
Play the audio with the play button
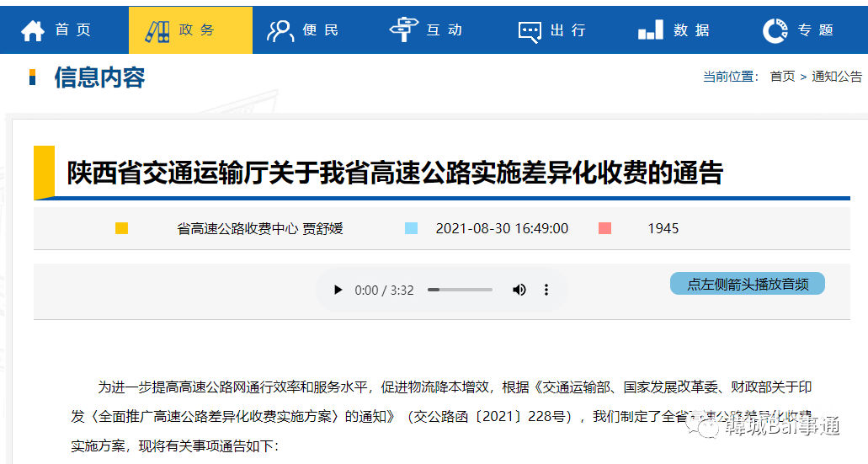point(338,290)
